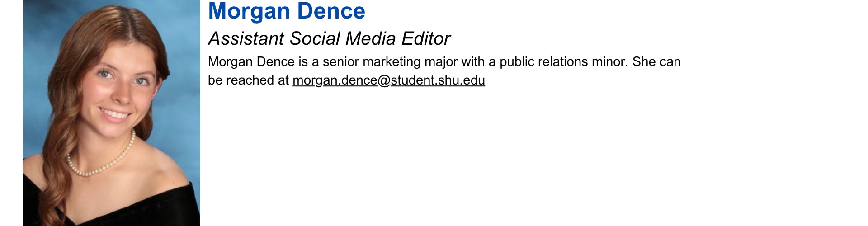
Task: Click the word "Assistant" in italic title
Action: click(x=246, y=39)
